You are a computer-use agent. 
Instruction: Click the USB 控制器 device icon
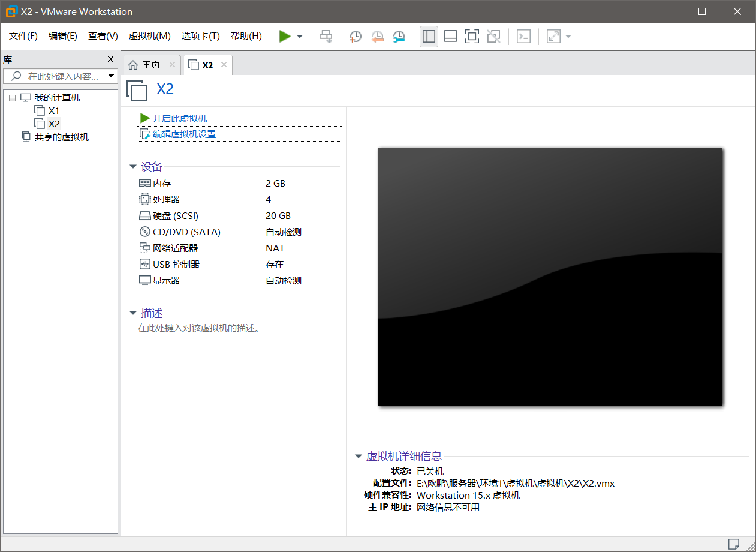point(144,264)
